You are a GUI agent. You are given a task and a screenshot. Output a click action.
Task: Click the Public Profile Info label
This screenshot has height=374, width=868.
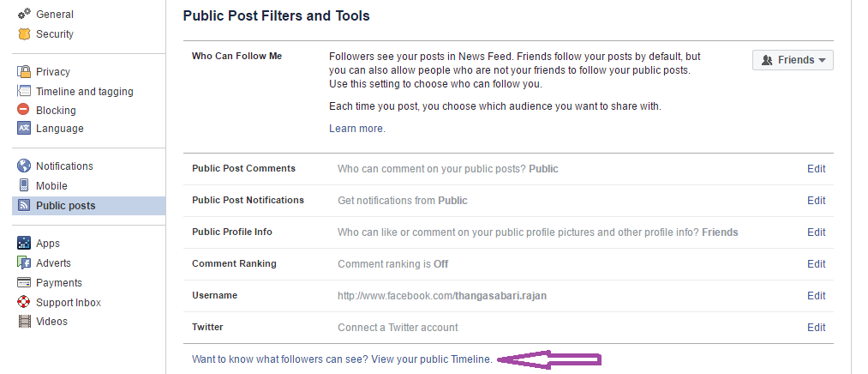(x=232, y=232)
